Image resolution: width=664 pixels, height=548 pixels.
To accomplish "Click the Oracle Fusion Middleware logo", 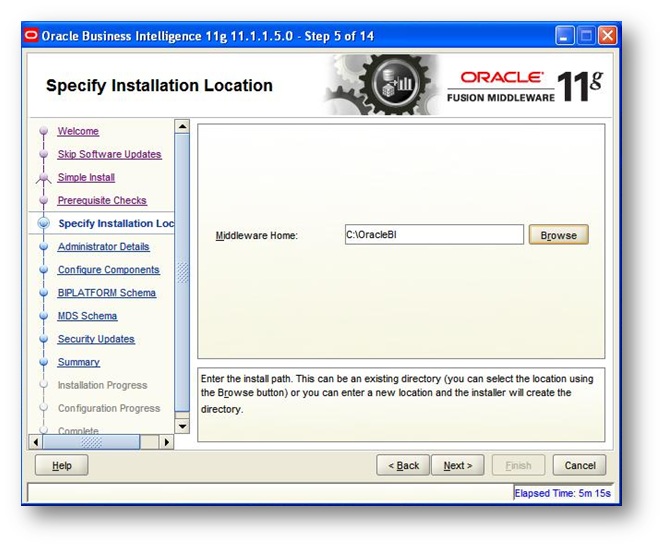I will pos(525,87).
